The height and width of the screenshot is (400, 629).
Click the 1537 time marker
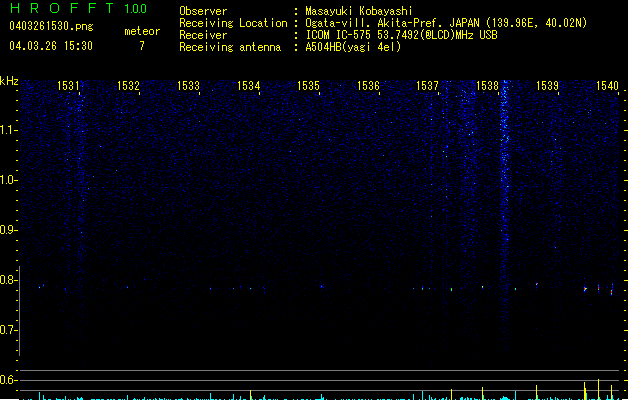tap(428, 86)
